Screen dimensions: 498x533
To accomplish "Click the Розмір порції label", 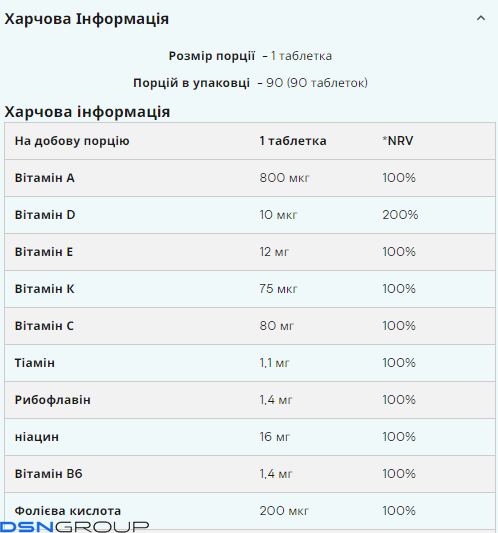I will (212, 56).
